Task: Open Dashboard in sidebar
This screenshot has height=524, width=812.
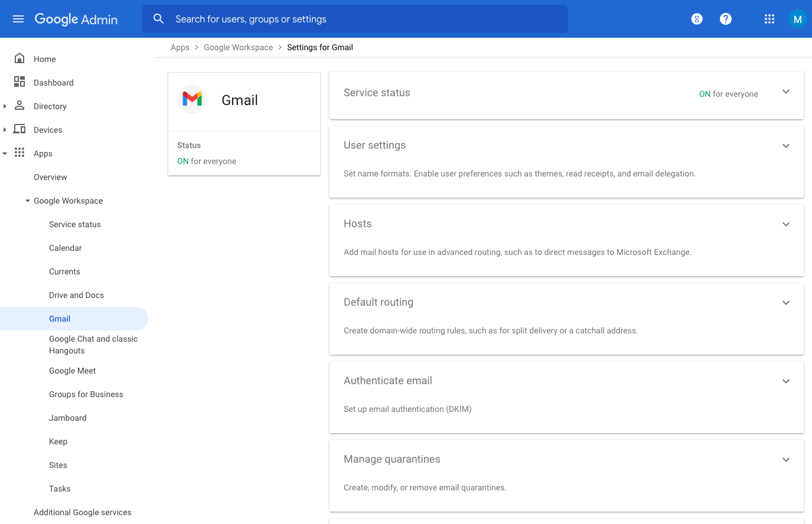Action: [x=54, y=83]
